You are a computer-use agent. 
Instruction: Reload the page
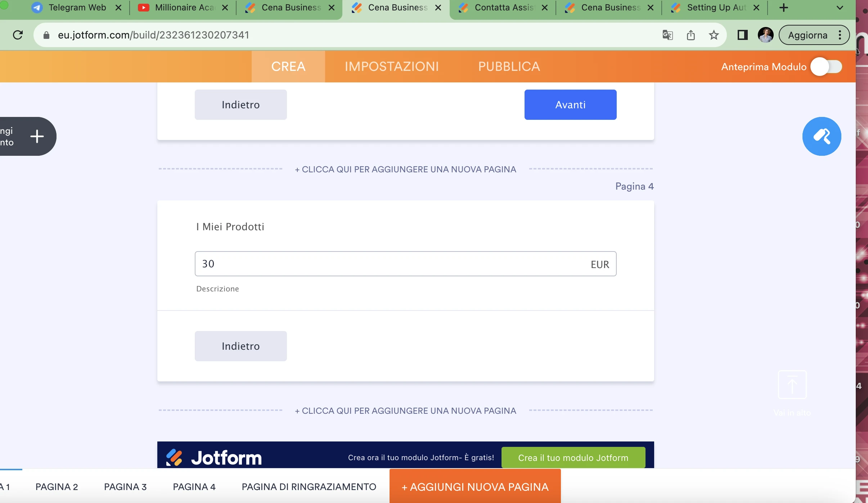tap(18, 35)
